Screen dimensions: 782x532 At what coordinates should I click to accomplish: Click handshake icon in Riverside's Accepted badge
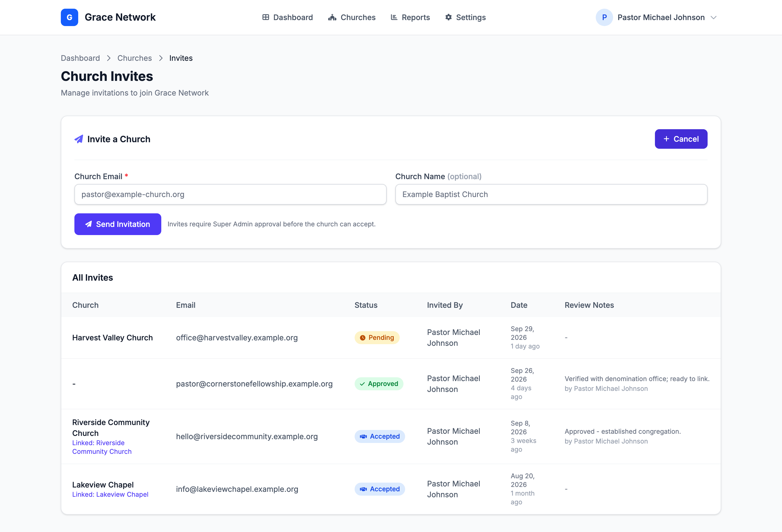point(363,436)
